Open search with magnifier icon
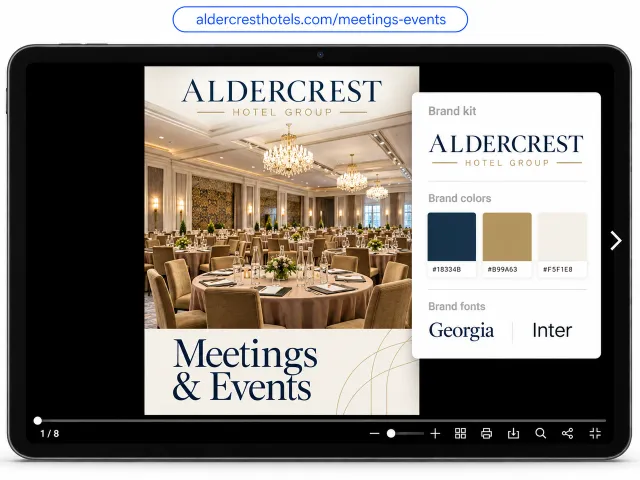Image resolution: width=640 pixels, height=480 pixels. (x=540, y=433)
